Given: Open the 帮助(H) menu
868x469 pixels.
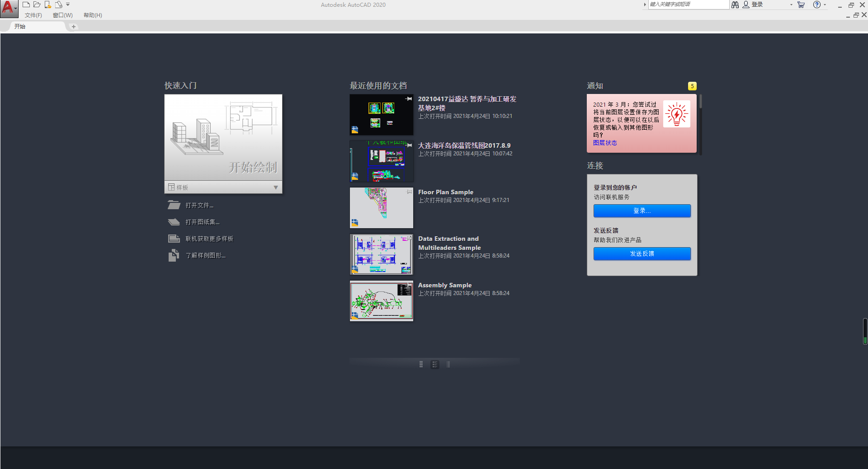Looking at the screenshot, I should point(93,15).
